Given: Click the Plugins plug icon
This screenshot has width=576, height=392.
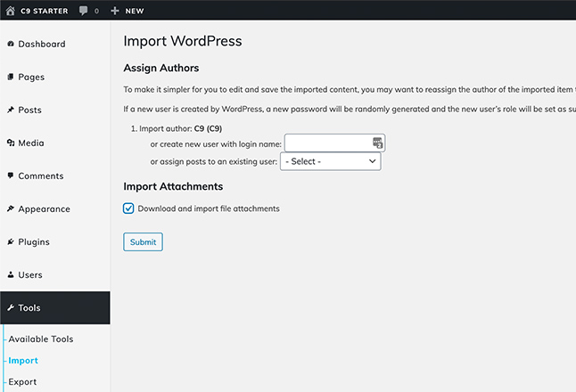Looking at the screenshot, I should tap(11, 241).
